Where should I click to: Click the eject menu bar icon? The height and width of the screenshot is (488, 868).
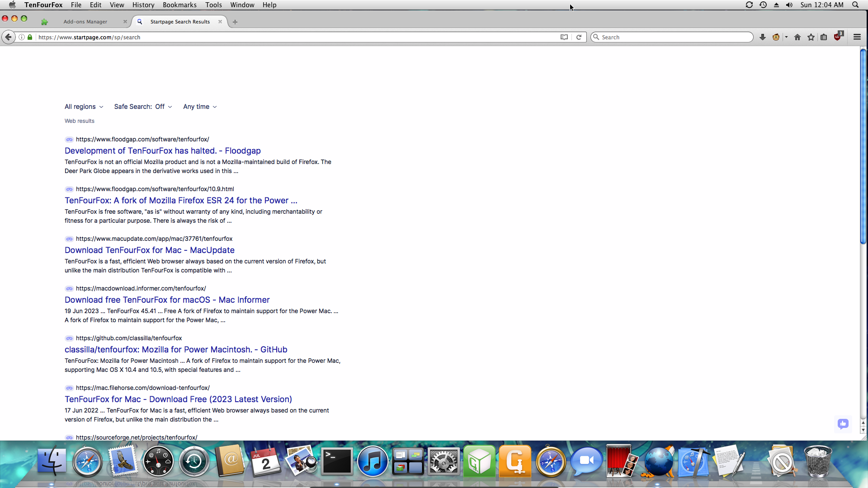coord(776,5)
